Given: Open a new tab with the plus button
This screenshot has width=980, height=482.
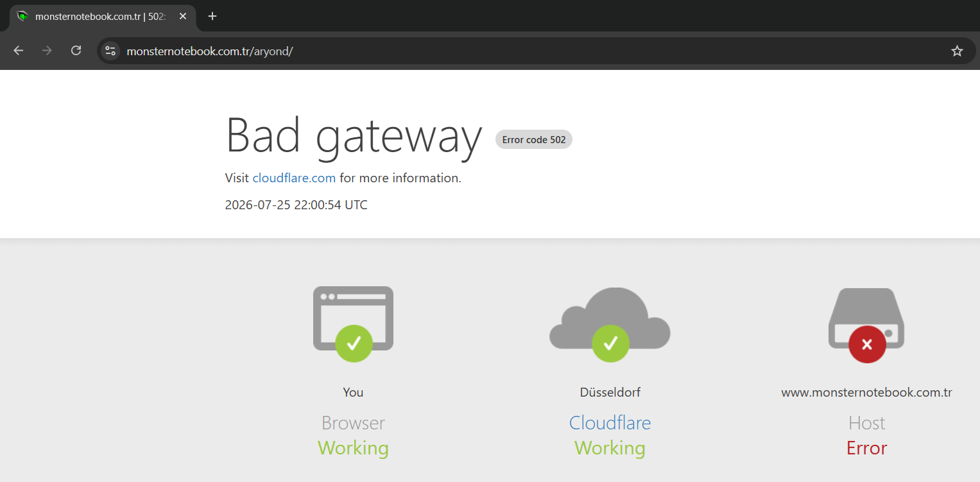Looking at the screenshot, I should (x=212, y=16).
